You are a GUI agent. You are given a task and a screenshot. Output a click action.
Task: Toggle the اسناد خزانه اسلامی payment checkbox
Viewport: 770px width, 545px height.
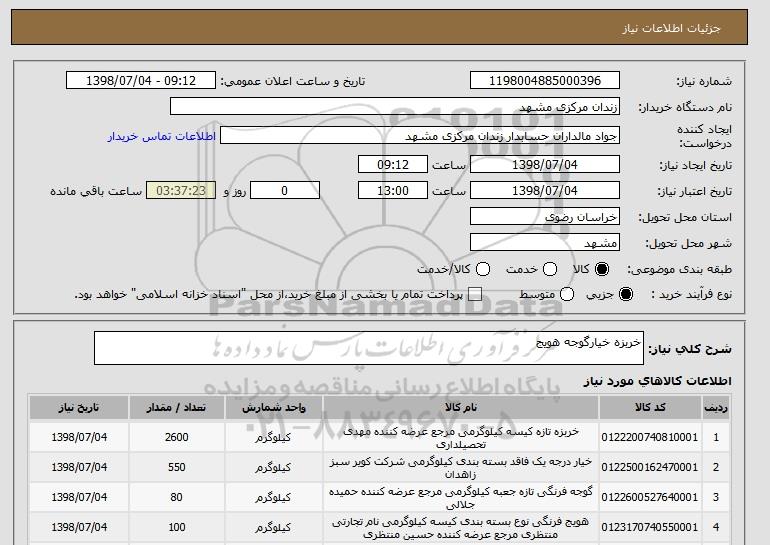click(x=475, y=294)
